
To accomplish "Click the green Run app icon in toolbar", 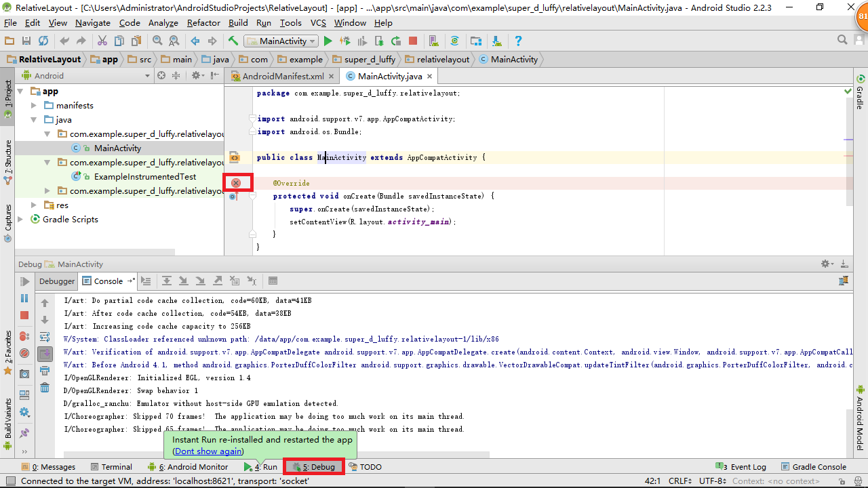I will click(x=328, y=41).
